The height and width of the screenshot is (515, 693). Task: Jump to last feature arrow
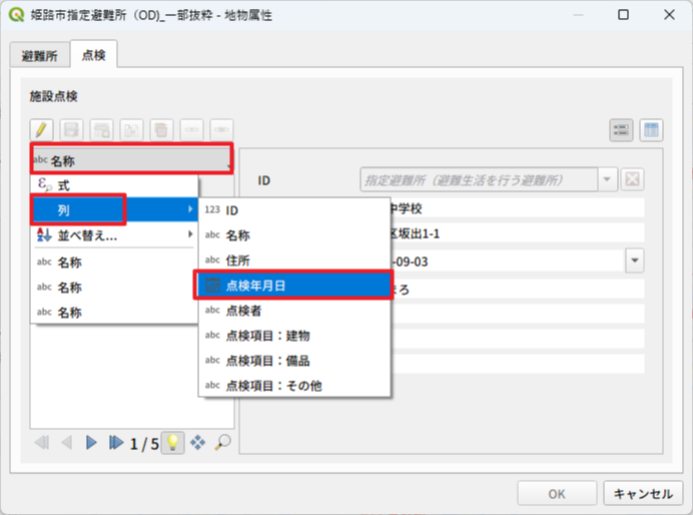[x=116, y=443]
